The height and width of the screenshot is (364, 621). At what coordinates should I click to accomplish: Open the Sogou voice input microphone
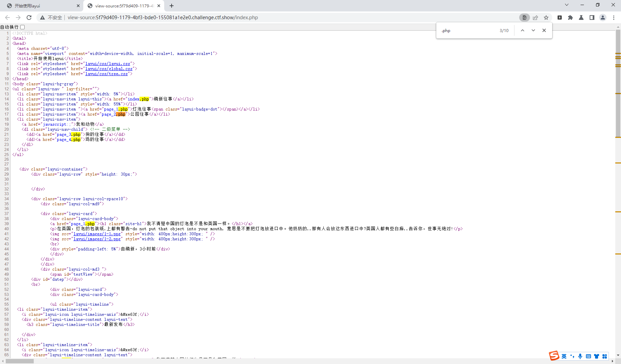pos(580,356)
